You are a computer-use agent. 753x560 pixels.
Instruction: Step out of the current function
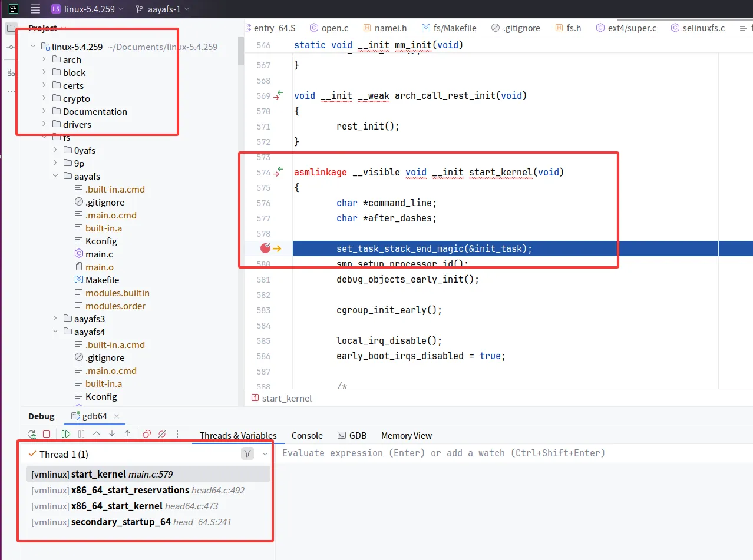click(x=127, y=435)
